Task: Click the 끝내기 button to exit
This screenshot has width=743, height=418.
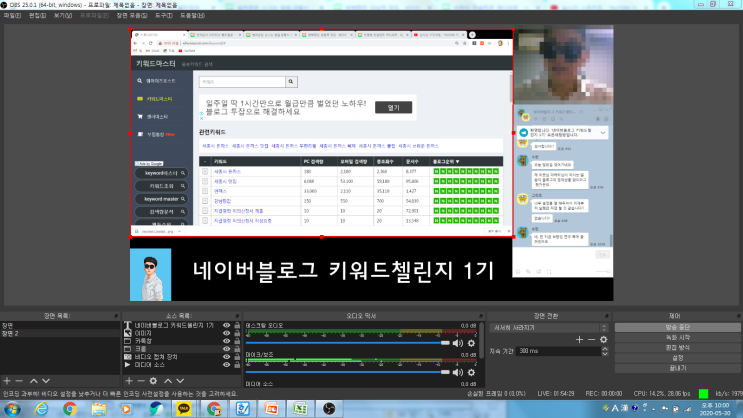Action: [x=678, y=368]
